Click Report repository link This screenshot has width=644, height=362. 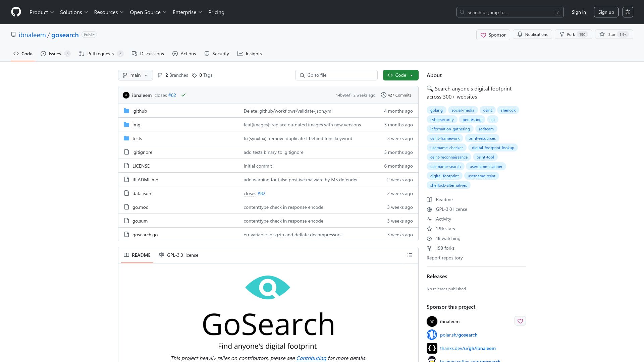click(445, 258)
